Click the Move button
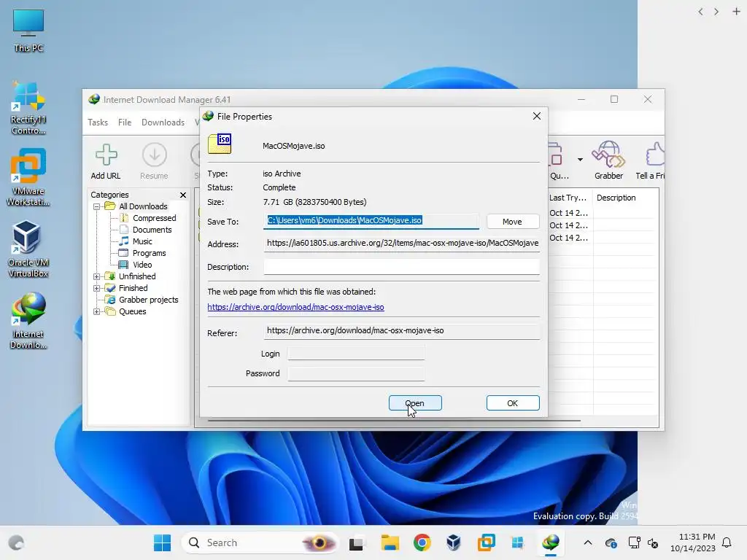The image size is (747, 560). pos(513,222)
